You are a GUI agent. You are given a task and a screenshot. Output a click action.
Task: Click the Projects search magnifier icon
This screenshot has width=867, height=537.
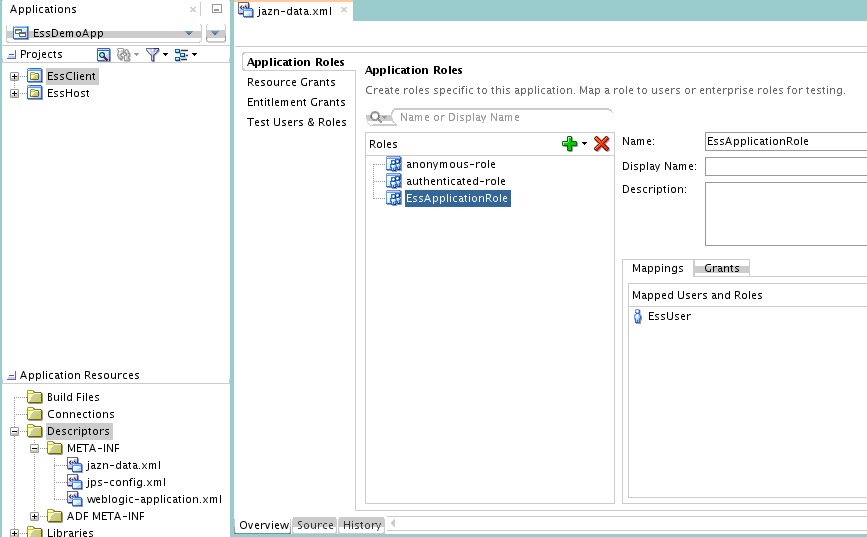pyautogui.click(x=103, y=54)
